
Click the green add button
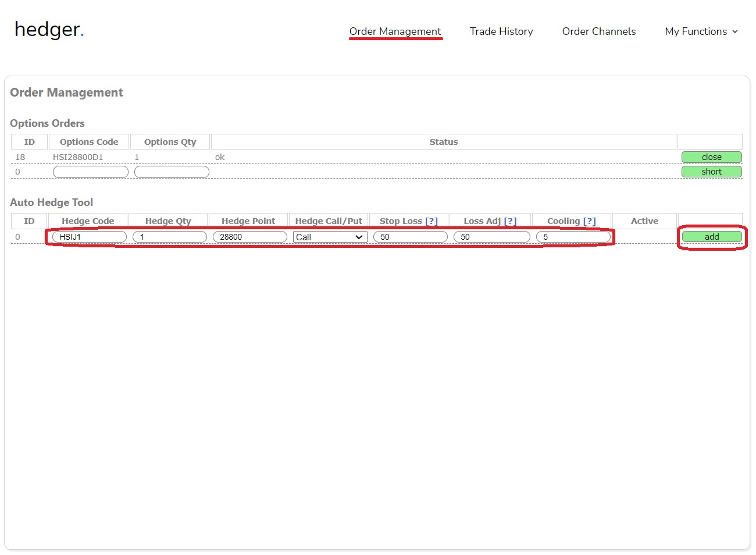(711, 237)
